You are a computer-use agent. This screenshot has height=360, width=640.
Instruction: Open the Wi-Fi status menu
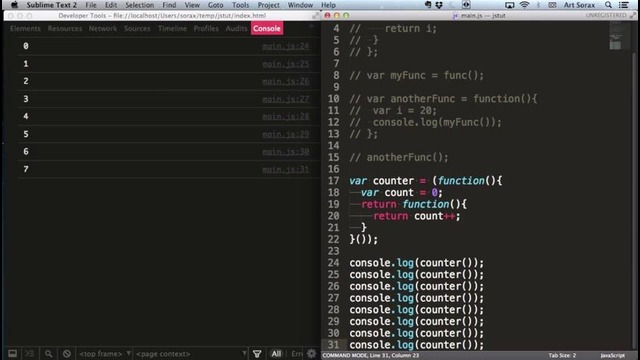point(524,5)
